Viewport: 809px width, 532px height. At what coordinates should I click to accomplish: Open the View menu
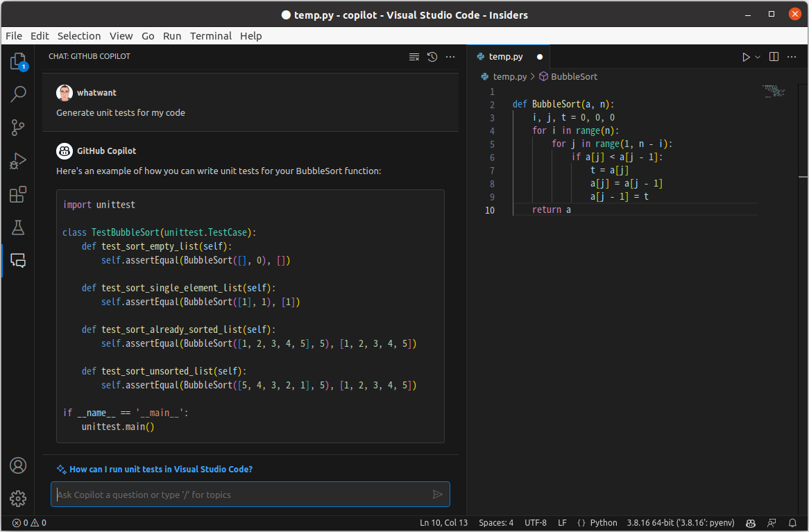[121, 36]
